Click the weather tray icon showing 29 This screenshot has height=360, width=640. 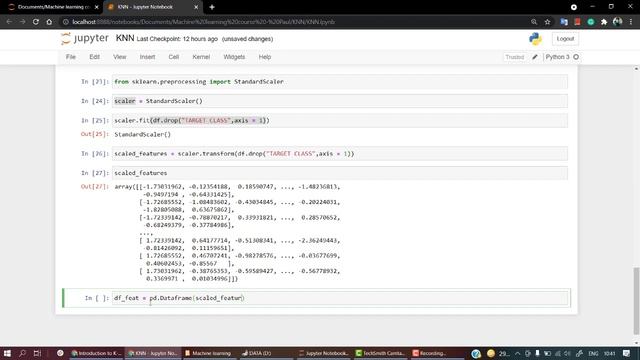coord(498,353)
